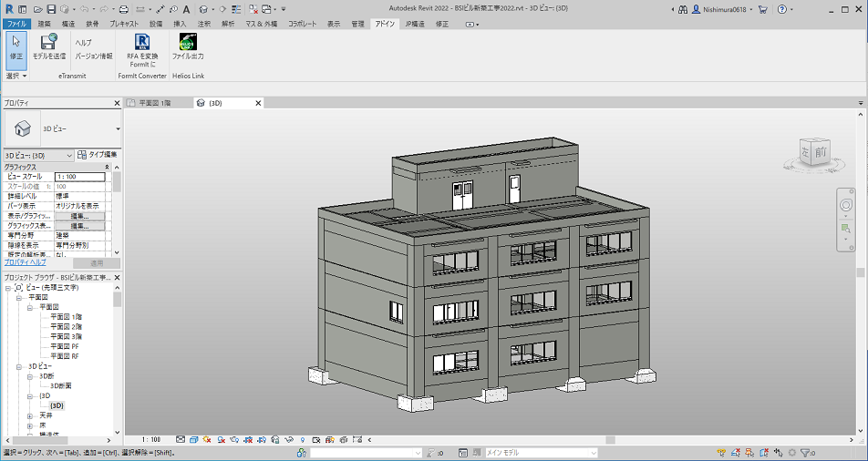Image resolution: width=868 pixels, height=461 pixels.
Task: Click the ビュー スケール 1:100 field
Action: pos(78,176)
